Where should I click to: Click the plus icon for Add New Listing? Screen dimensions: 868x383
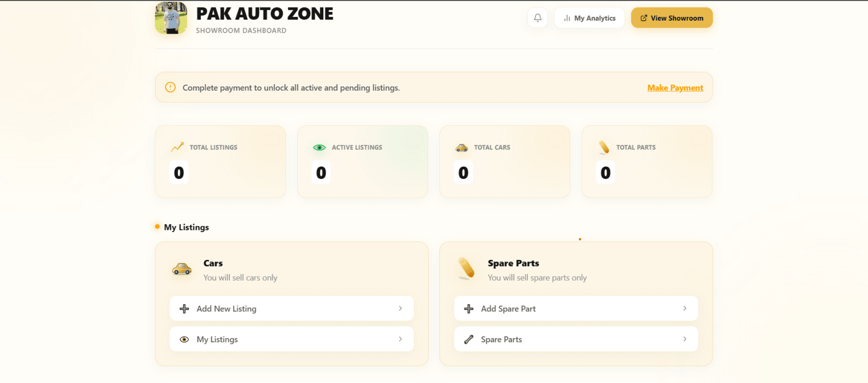coord(184,309)
